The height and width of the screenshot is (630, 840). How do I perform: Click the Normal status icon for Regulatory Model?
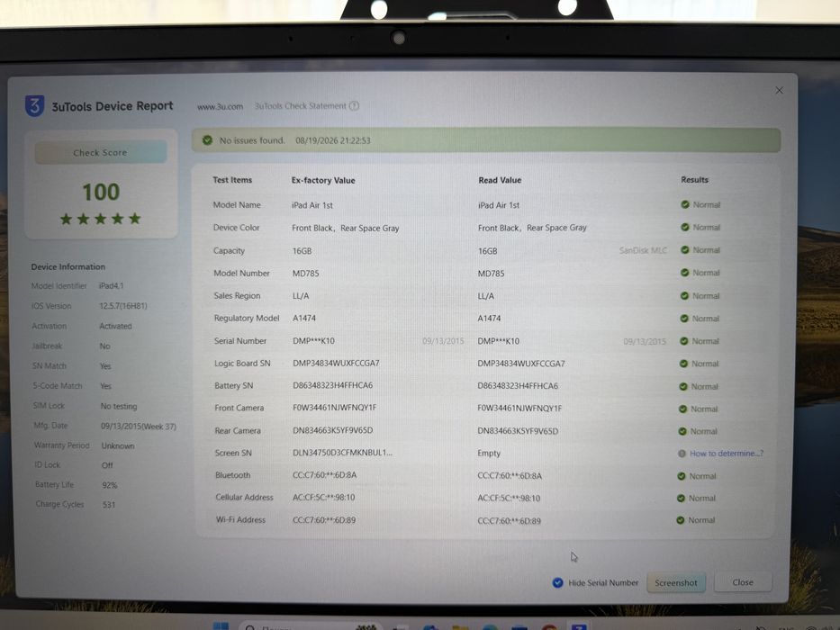684,319
